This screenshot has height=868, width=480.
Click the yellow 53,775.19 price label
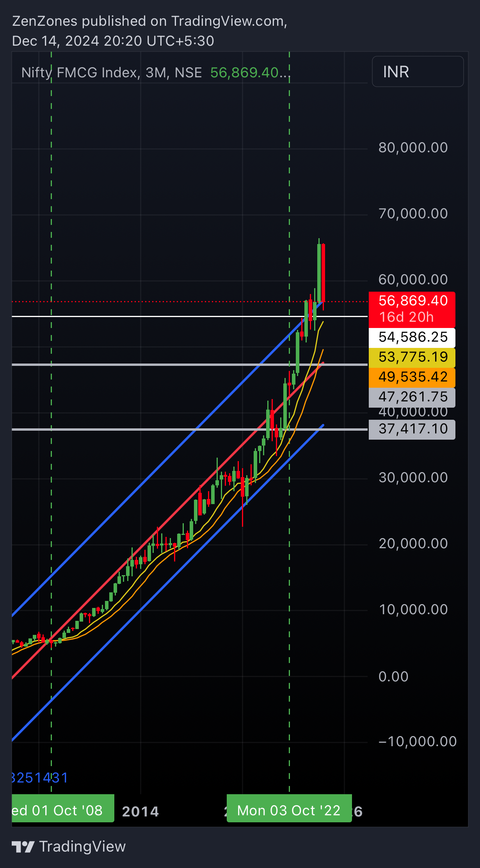tap(412, 357)
